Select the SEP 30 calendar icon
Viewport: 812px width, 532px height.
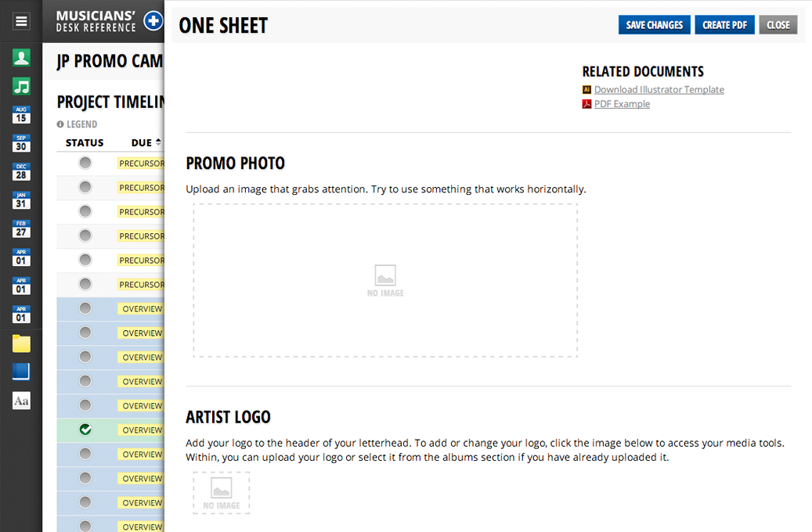tap(21, 143)
